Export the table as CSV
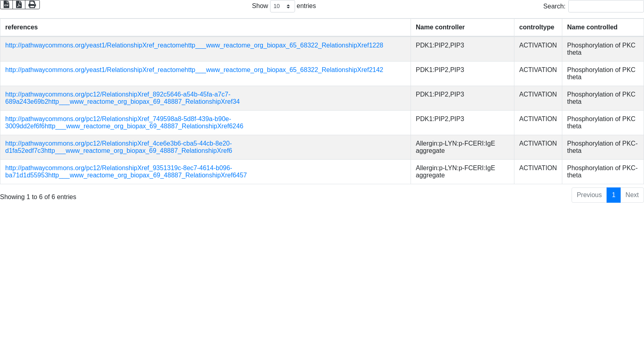644x362 pixels. pos(6,4)
